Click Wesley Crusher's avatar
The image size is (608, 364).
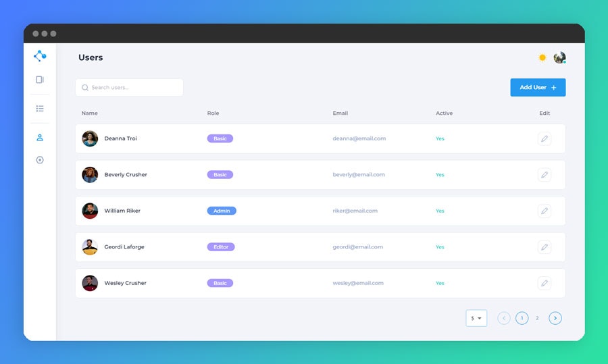click(x=90, y=284)
